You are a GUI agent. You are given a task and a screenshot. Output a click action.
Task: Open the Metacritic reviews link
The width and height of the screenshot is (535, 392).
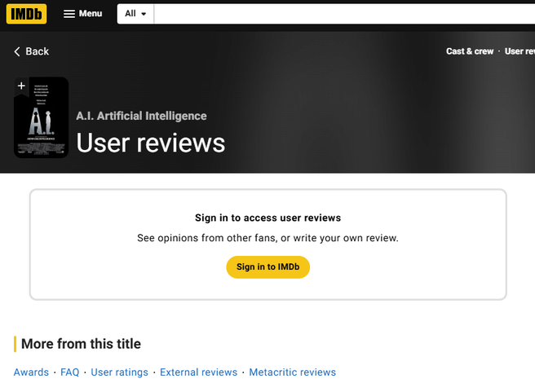[293, 372]
